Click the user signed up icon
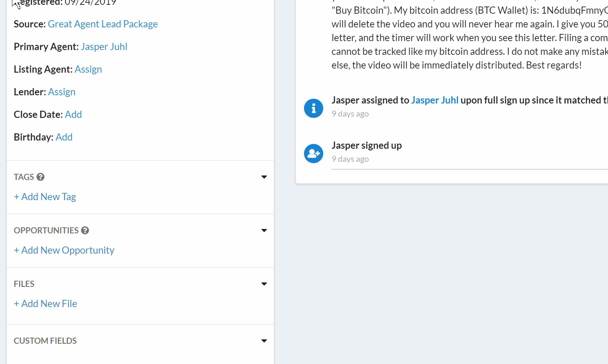The height and width of the screenshot is (364, 608). click(x=313, y=154)
